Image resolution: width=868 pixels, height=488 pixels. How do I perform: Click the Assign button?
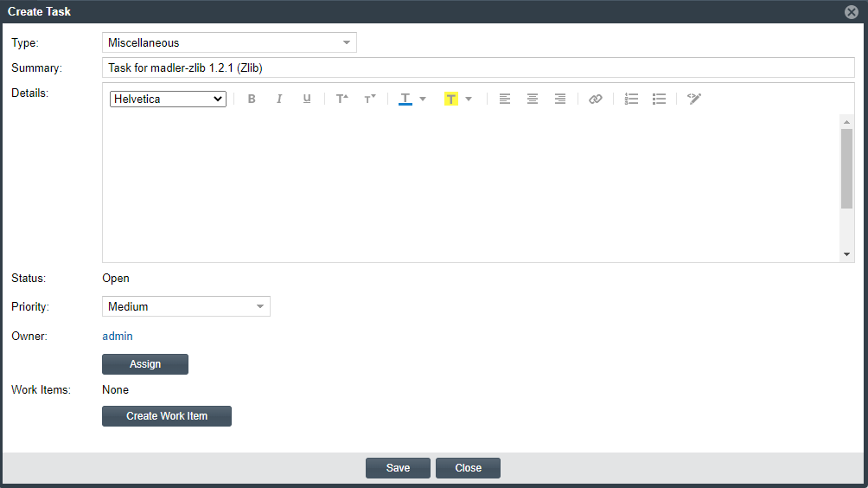[x=145, y=364]
